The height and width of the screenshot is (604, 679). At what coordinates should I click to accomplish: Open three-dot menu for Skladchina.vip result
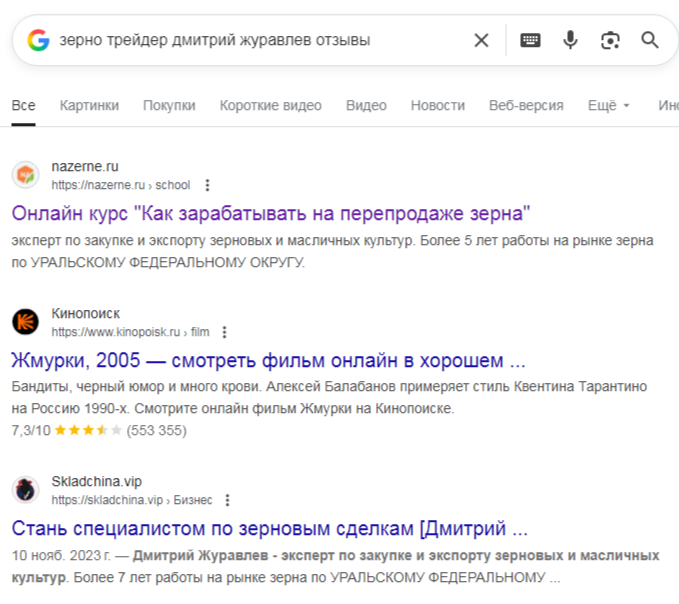(227, 500)
